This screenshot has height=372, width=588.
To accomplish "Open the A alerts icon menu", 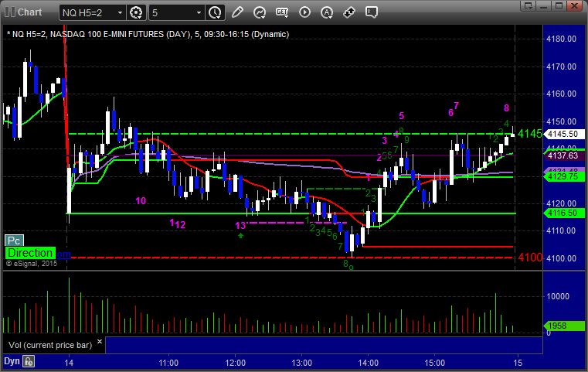I will point(327,12).
